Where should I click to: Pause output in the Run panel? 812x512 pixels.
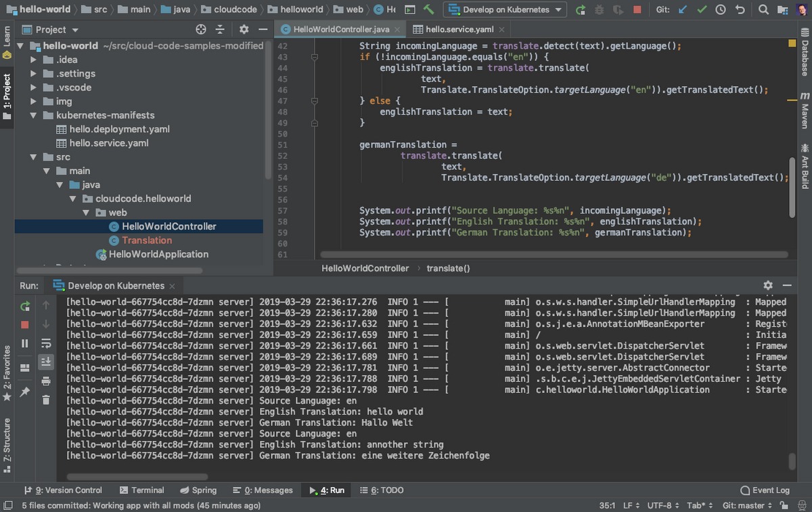pyautogui.click(x=25, y=343)
